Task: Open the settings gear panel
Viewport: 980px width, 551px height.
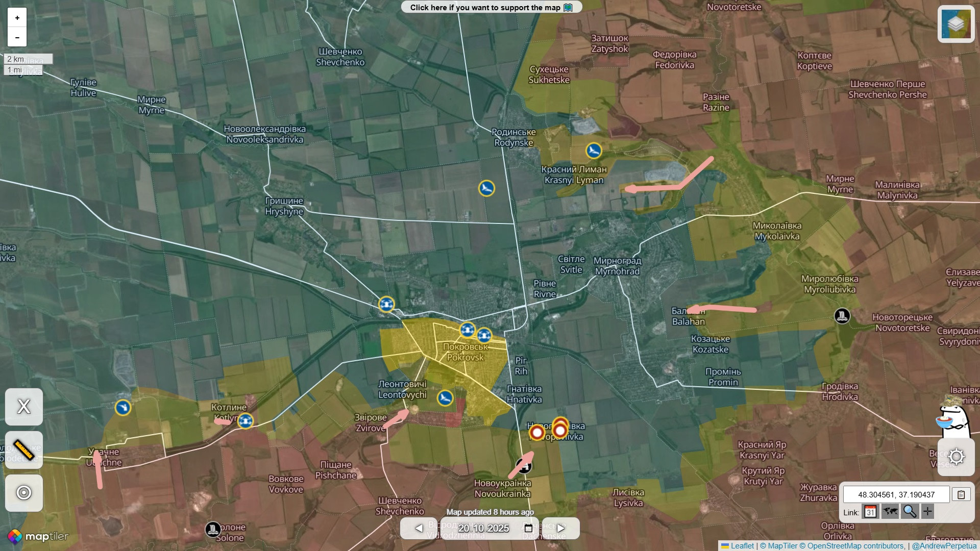Action: tap(956, 457)
